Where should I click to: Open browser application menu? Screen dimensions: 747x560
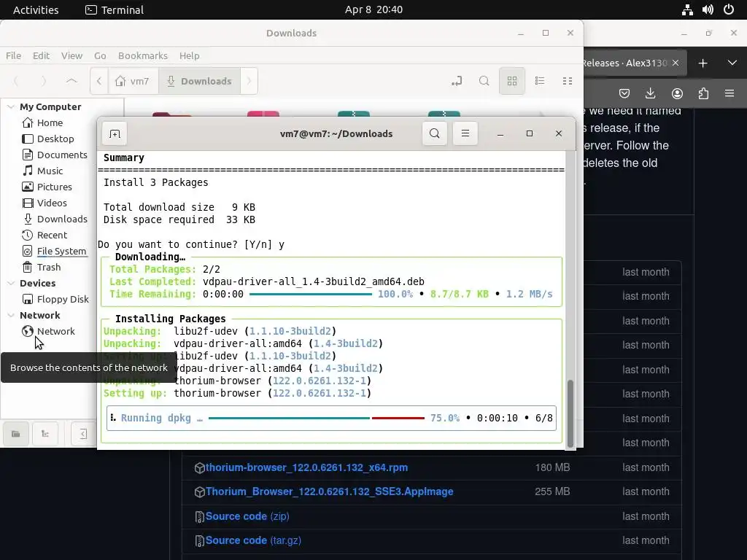coord(729,93)
